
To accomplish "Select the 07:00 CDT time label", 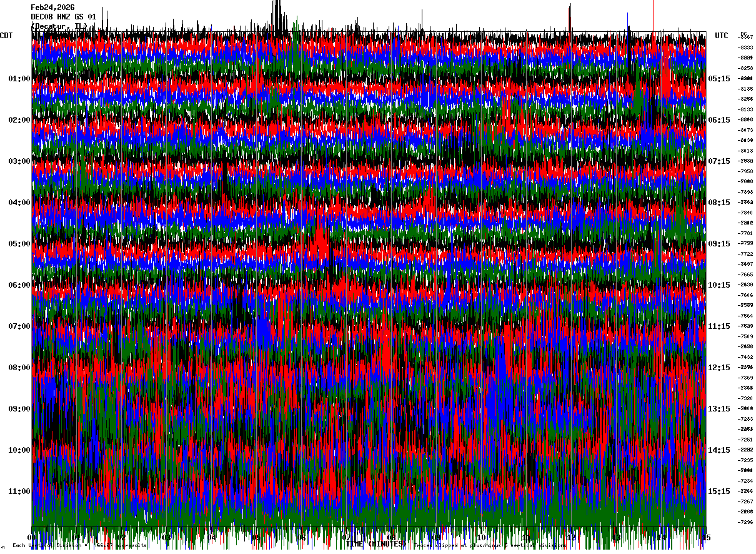I will [19, 326].
